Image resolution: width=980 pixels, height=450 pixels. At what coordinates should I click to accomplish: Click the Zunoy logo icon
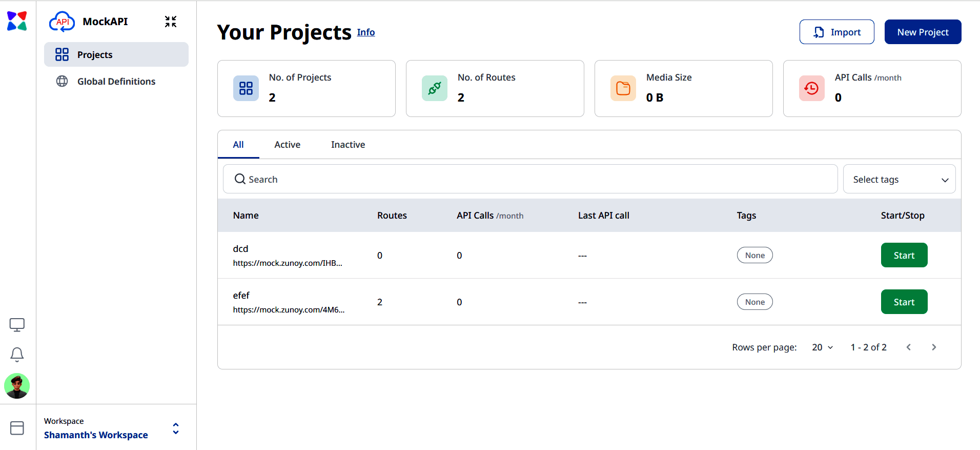click(17, 21)
